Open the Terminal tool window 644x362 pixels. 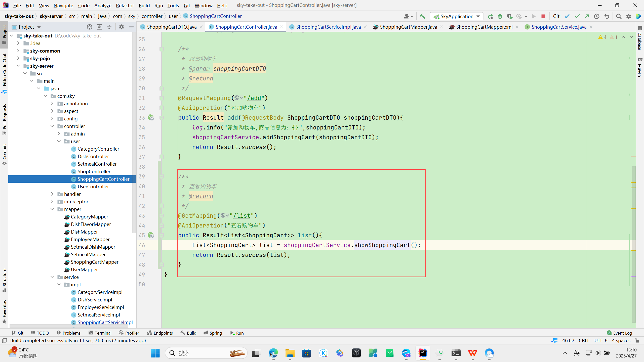[100, 333]
